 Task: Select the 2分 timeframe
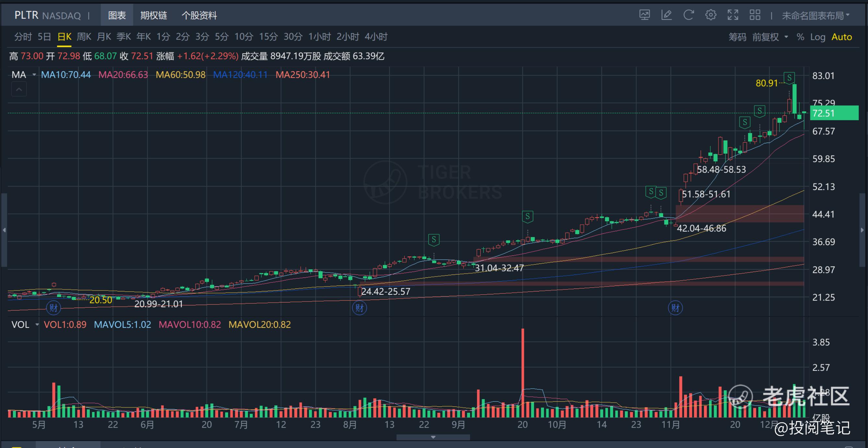(183, 37)
